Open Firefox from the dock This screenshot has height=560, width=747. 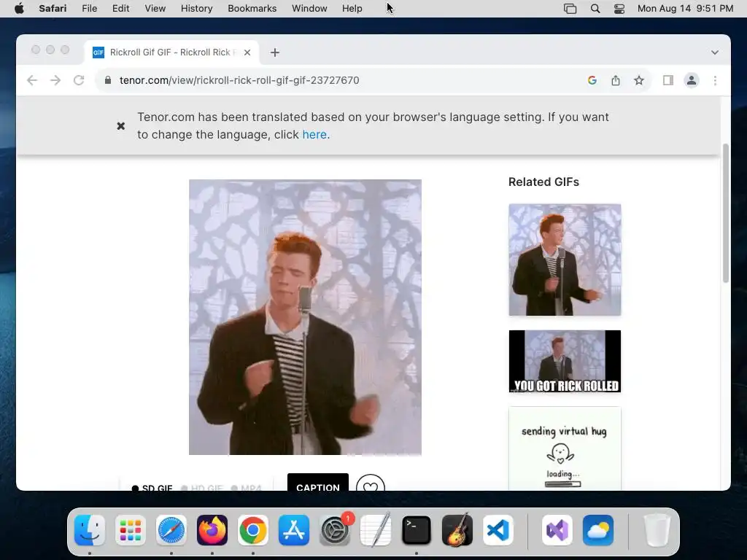pyautogui.click(x=212, y=530)
